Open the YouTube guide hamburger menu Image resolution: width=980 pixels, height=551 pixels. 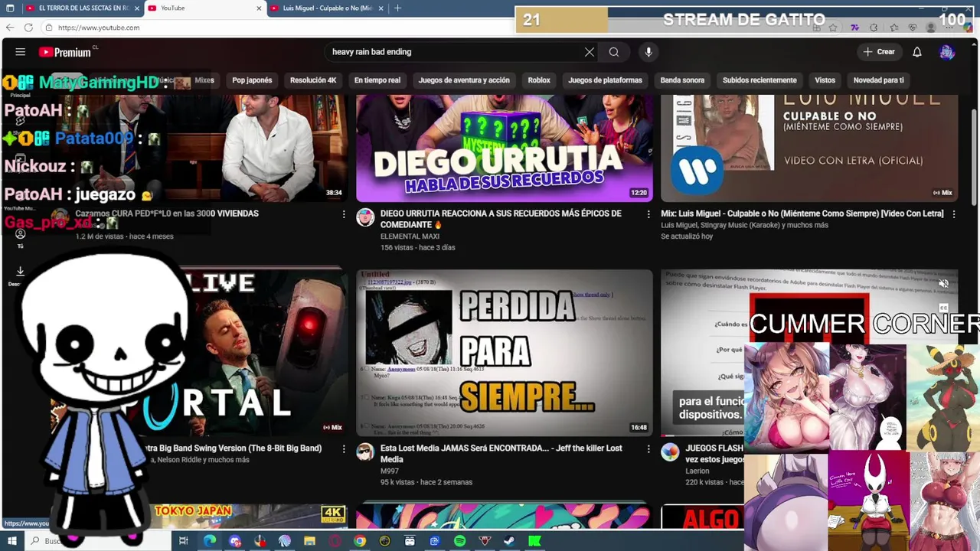click(x=21, y=52)
